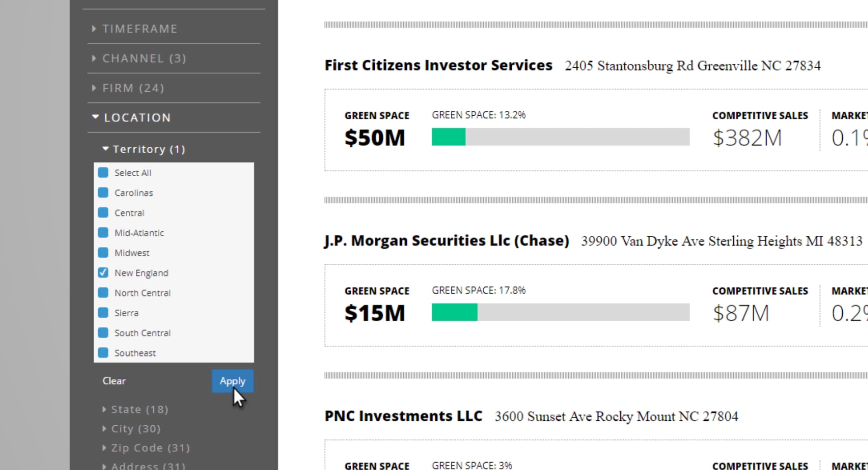Expand the City (30) filter
868x470 pixels.
click(136, 428)
